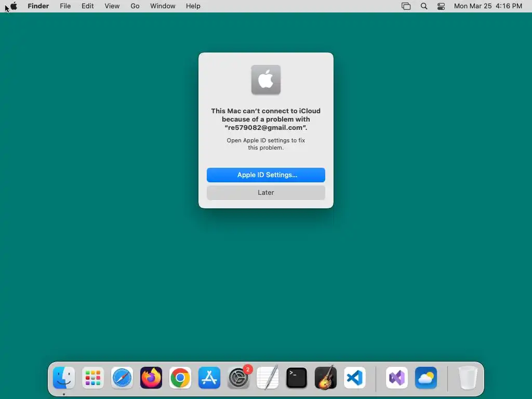The height and width of the screenshot is (399, 532).
Task: Open the Apple menu
Action: pyautogui.click(x=14, y=6)
